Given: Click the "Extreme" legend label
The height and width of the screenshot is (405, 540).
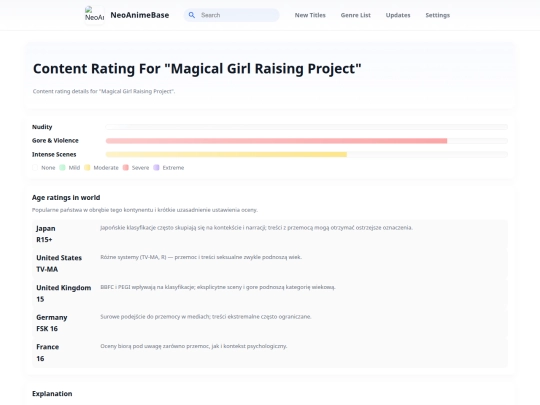Looking at the screenshot, I should 173,168.
